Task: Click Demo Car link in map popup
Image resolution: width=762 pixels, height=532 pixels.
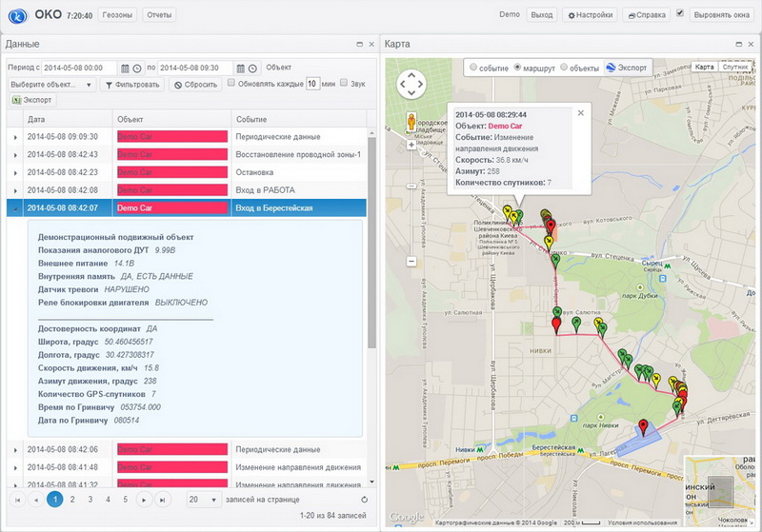Action: coord(505,127)
